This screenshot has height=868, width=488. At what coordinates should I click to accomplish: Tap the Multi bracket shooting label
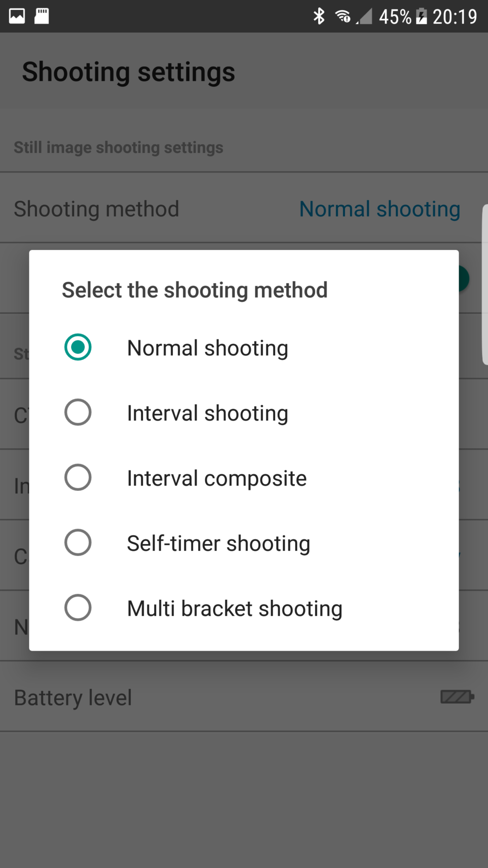234,609
